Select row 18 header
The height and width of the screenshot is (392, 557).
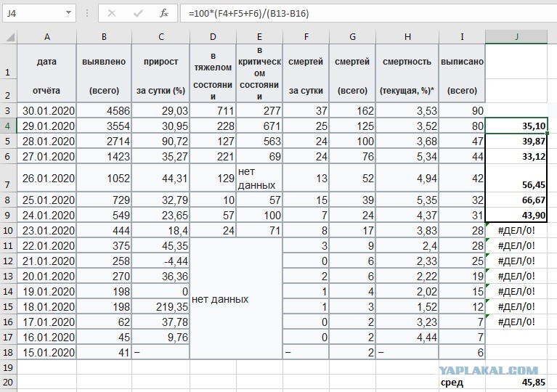click(x=8, y=352)
